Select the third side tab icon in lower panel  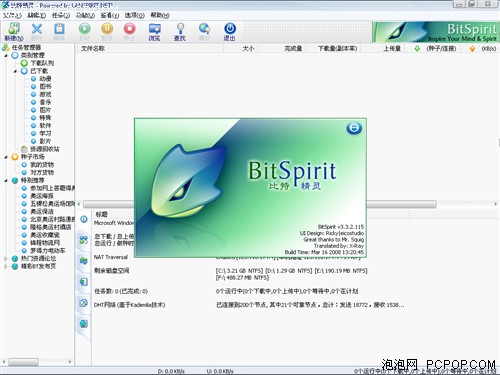pos(84,261)
